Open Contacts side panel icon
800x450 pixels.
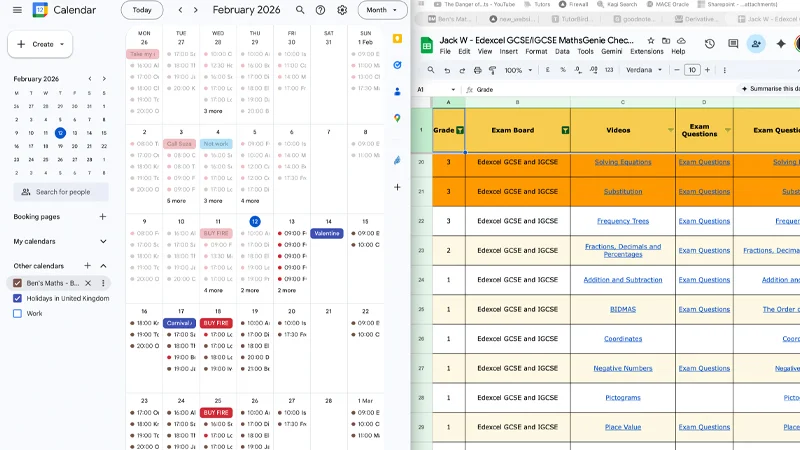point(397,92)
